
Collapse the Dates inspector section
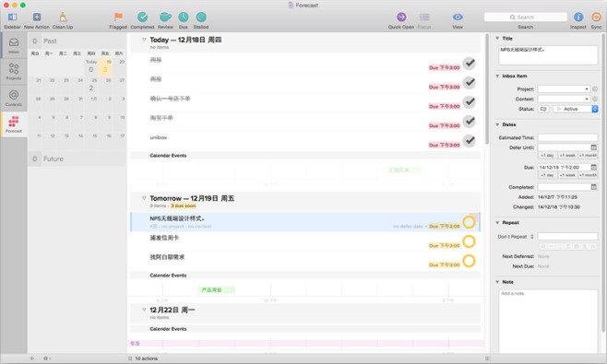497,124
